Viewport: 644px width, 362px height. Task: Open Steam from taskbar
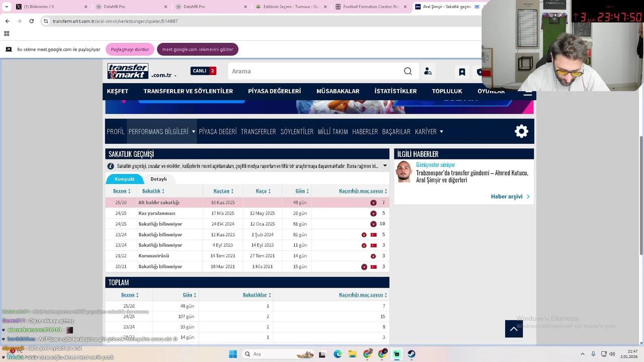(x=412, y=354)
